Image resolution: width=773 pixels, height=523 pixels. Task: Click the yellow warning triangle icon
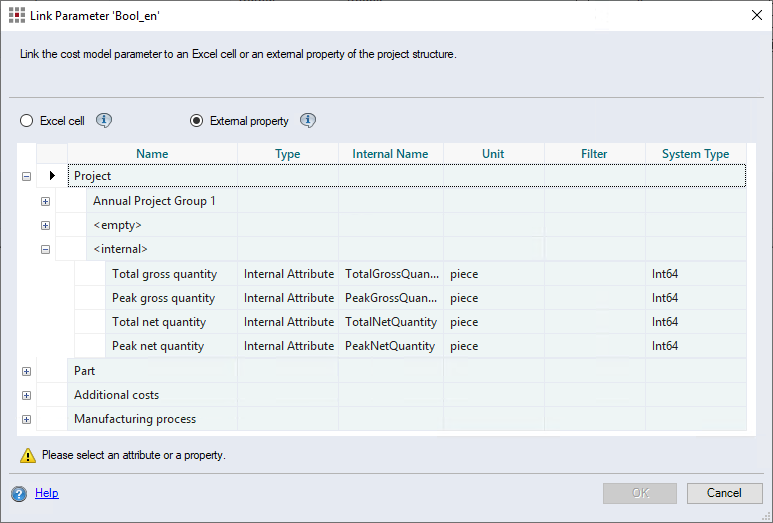28,455
